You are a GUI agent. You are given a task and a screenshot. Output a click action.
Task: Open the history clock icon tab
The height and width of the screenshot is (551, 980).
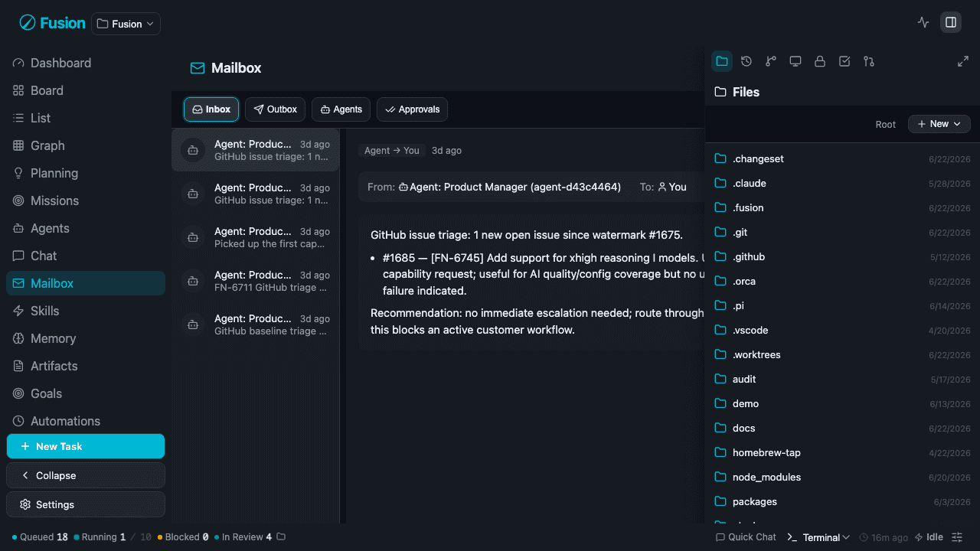click(x=746, y=61)
